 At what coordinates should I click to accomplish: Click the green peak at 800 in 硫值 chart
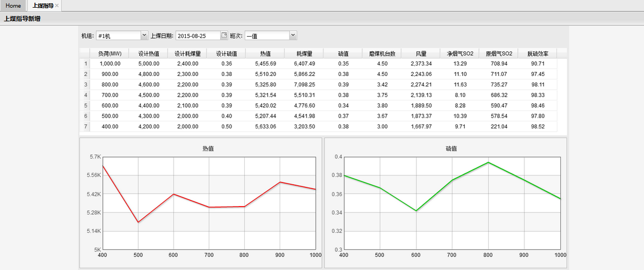[488, 162]
